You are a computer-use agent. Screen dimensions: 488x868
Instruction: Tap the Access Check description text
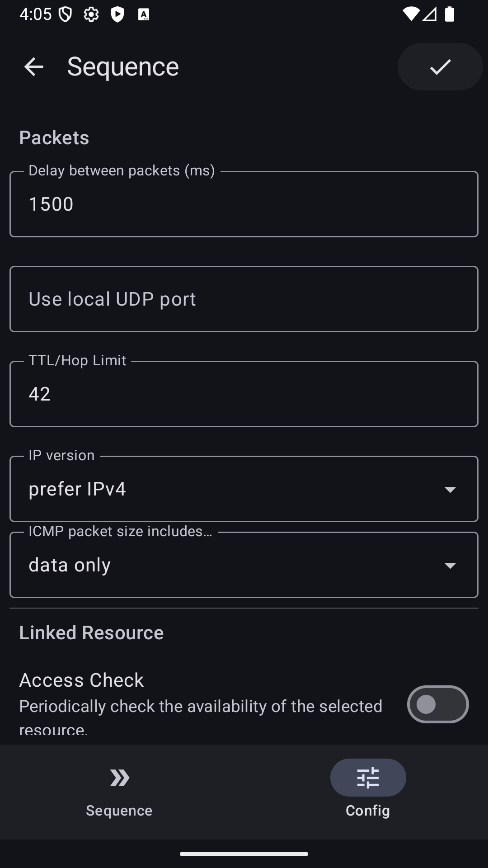(201, 707)
